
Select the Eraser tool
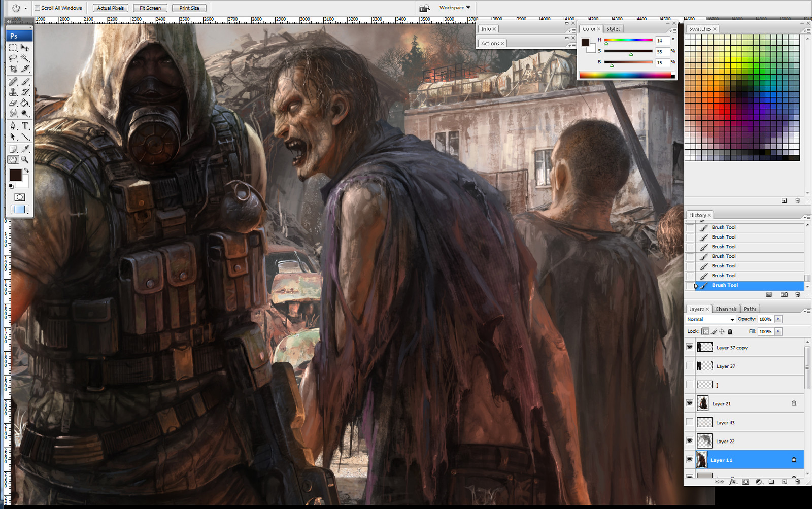point(13,103)
